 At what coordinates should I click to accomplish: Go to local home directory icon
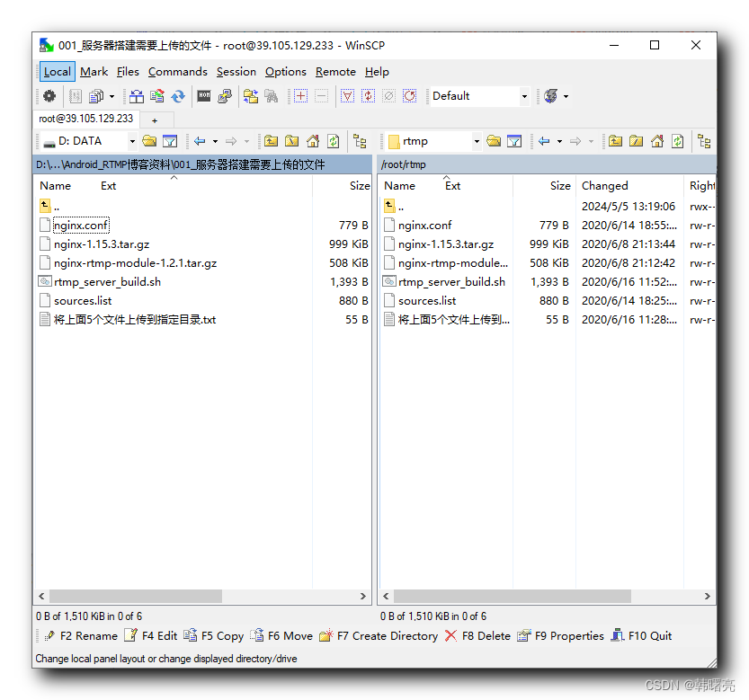coord(313,141)
